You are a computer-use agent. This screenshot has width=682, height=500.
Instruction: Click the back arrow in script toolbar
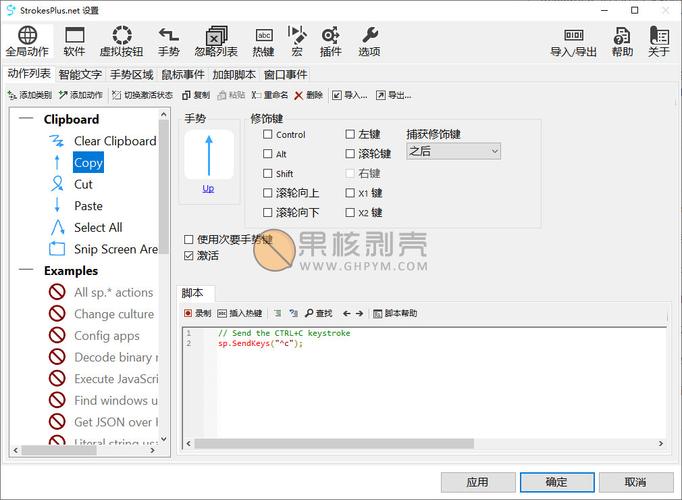pyautogui.click(x=347, y=313)
